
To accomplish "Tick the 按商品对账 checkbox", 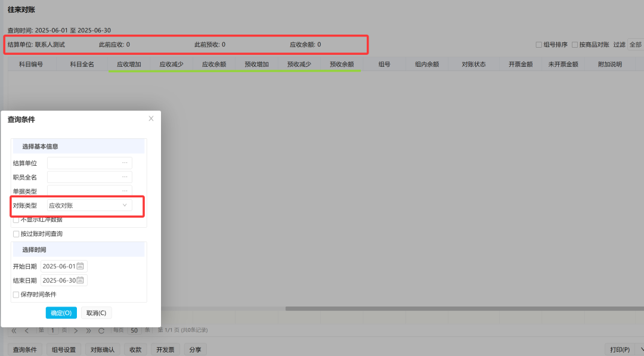I will 575,45.
